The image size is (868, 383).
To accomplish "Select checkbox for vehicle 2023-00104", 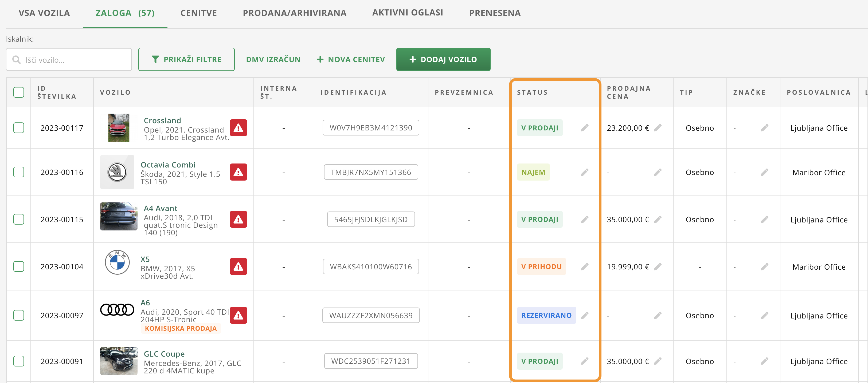I will [x=18, y=266].
